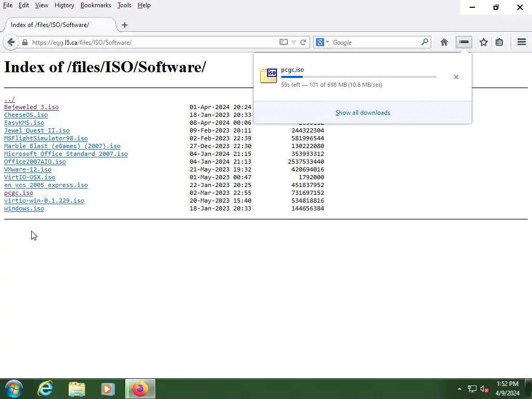The image size is (532, 399).
Task: Toggle the Downloads toolbar button
Action: pyautogui.click(x=463, y=42)
